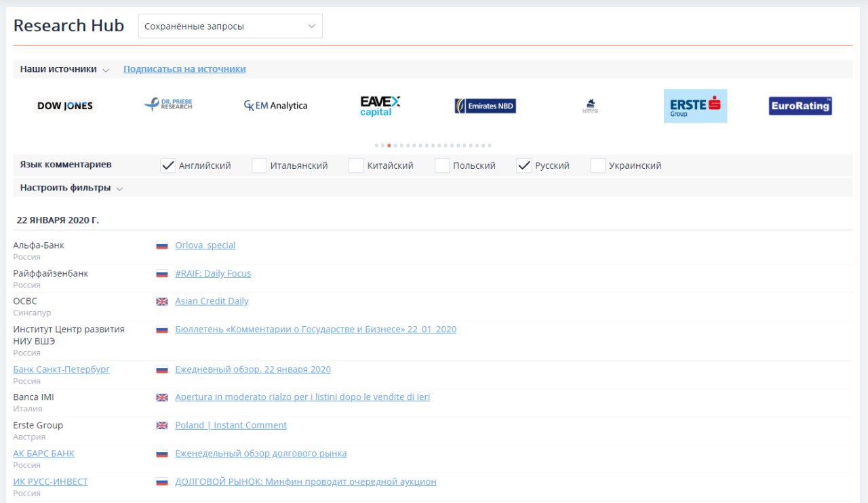Open the Emirates NBD source logo
This screenshot has width=868, height=503.
tap(485, 106)
